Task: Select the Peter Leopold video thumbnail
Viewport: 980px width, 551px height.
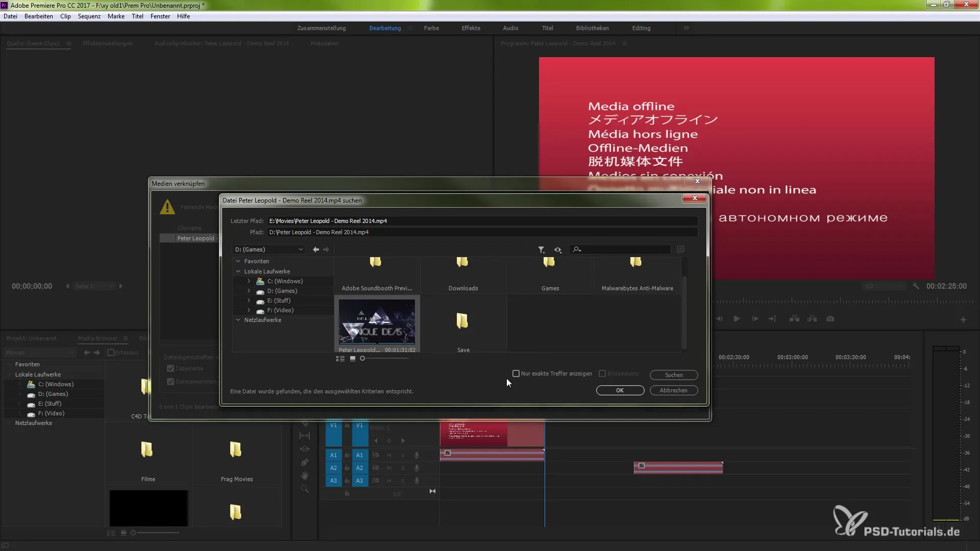Action: coord(377,321)
